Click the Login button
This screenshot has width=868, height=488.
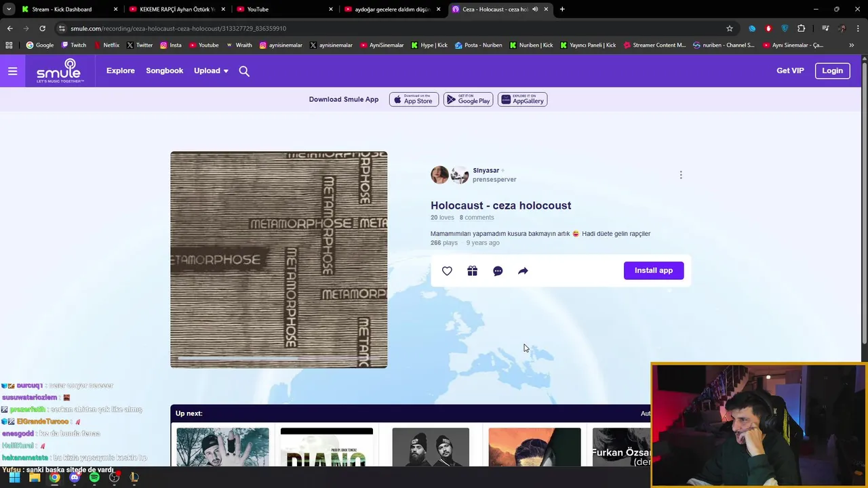[x=832, y=71]
